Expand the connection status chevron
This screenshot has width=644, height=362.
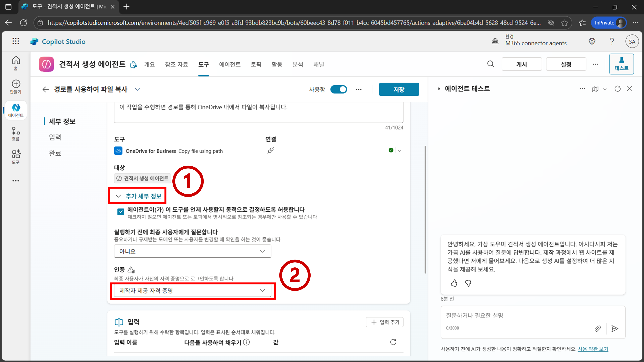point(399,151)
